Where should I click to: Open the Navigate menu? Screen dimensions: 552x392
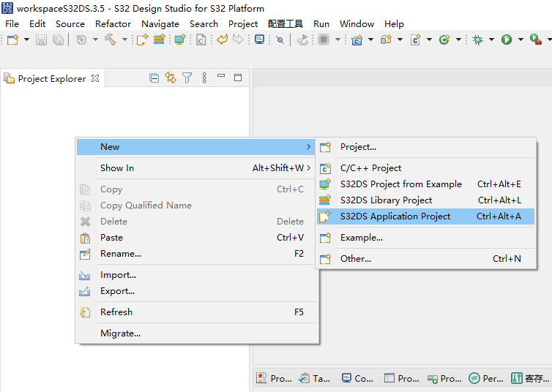pos(160,24)
